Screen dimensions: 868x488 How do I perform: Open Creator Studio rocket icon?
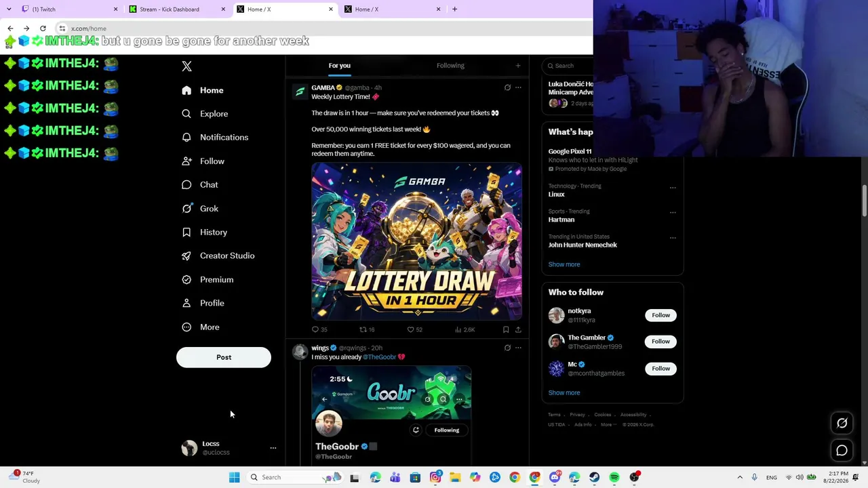coord(186,256)
